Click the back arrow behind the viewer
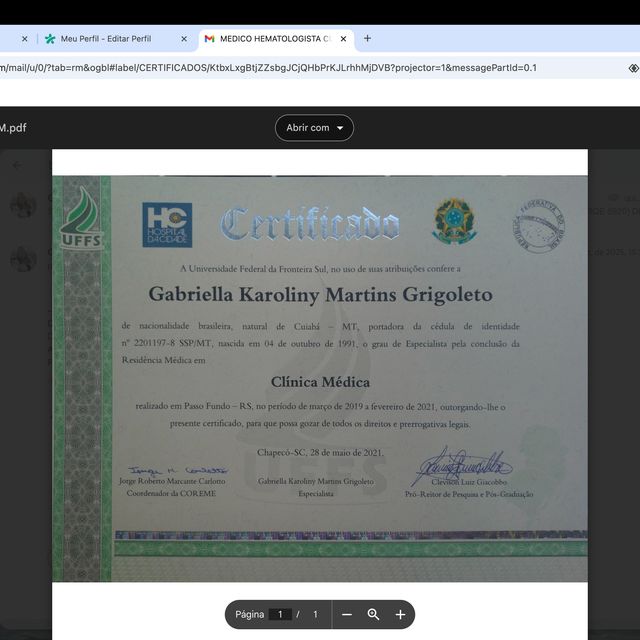This screenshot has height=640, width=640. 17,165
